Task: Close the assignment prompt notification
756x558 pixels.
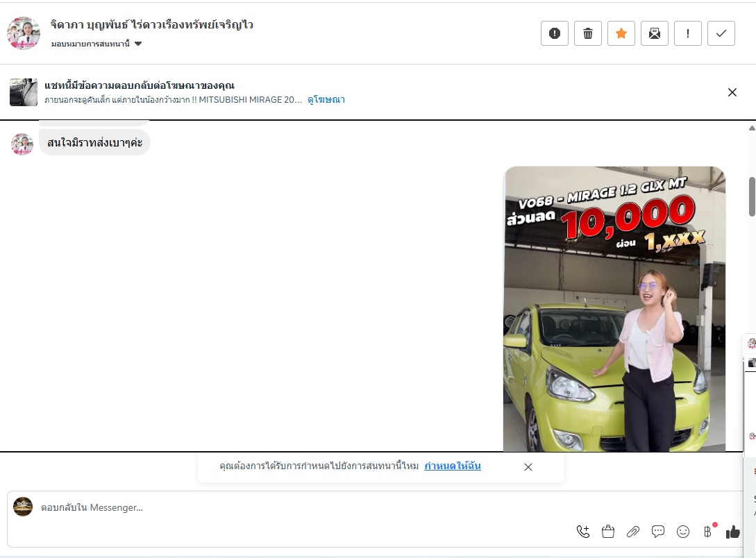Action: tap(528, 467)
